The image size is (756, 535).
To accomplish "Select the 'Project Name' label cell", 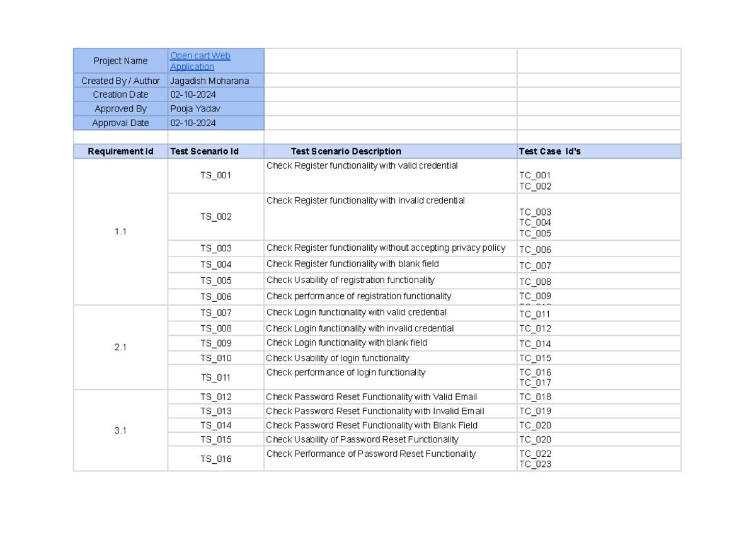I will [120, 60].
